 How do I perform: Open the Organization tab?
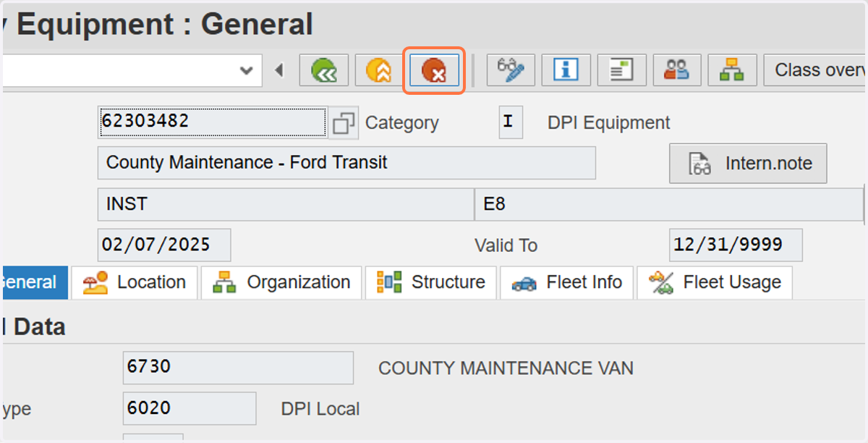click(x=281, y=282)
